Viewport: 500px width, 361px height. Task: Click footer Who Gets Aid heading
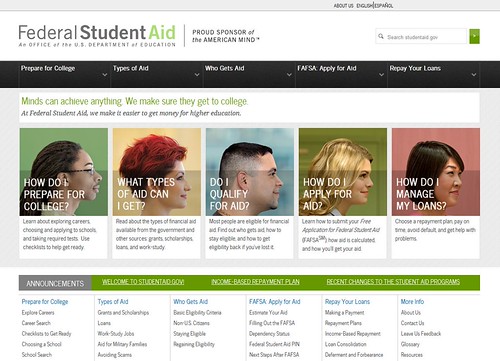[x=190, y=302]
